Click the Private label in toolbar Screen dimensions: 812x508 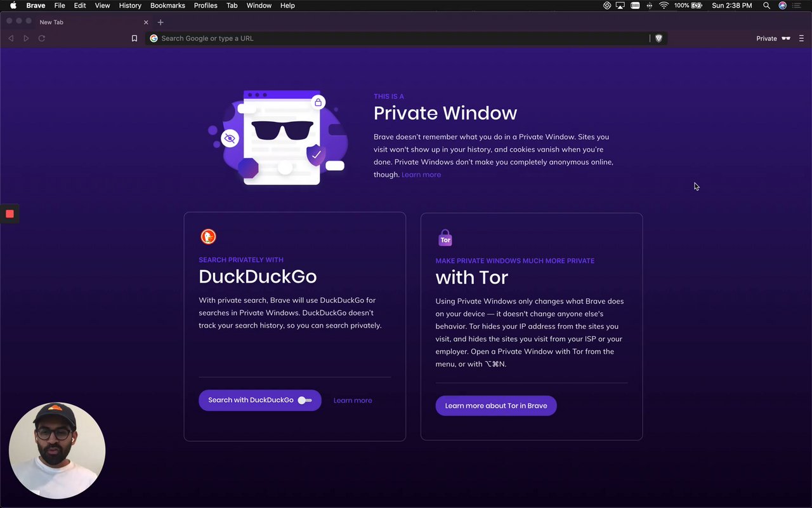point(766,39)
